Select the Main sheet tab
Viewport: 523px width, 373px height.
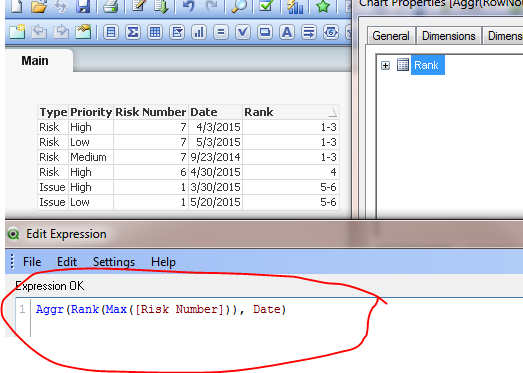tap(35, 61)
